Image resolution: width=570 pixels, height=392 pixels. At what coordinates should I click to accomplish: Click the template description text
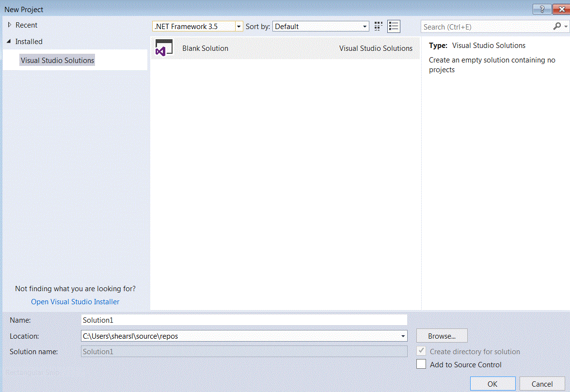point(492,64)
